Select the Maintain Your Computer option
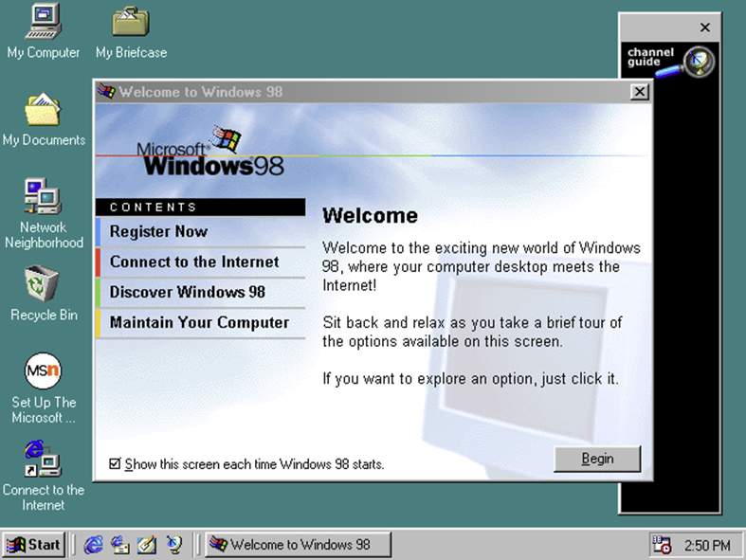Screen dimensions: 746x560 coord(199,323)
